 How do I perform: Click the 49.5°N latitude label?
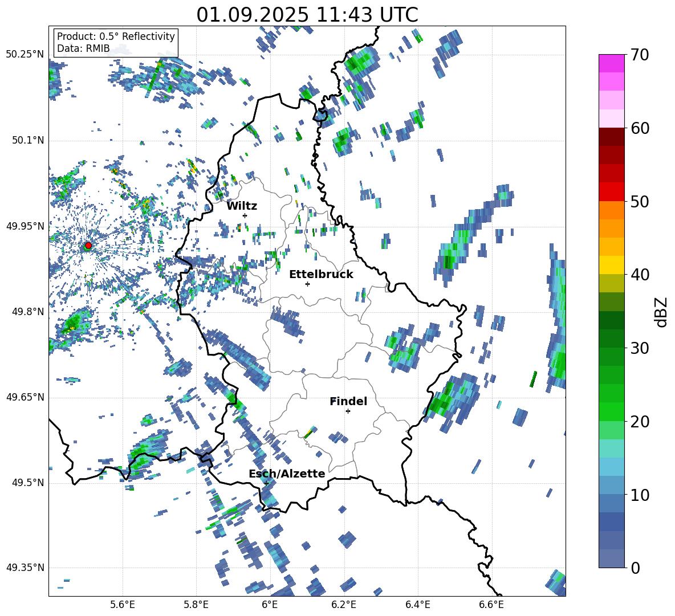pos(27,483)
